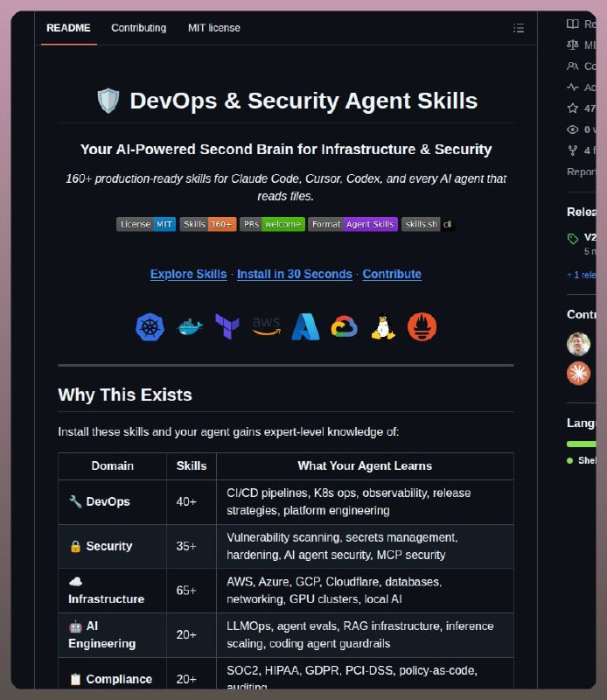Click the green release tag icon

(x=573, y=239)
